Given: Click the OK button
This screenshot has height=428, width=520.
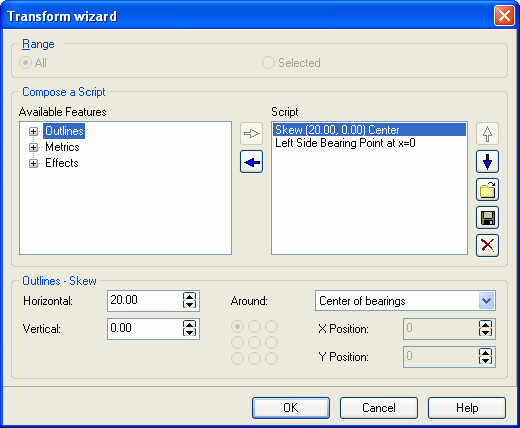Looking at the screenshot, I should [x=291, y=408].
